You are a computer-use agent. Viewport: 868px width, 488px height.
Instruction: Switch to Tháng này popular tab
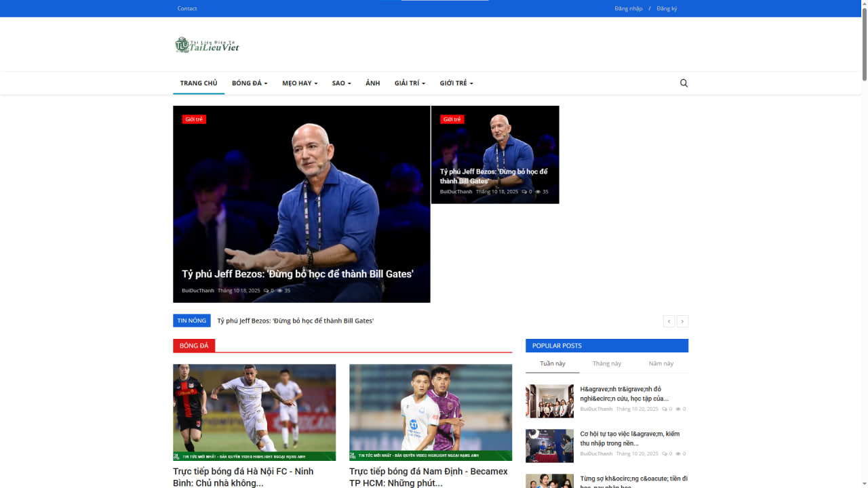[x=607, y=364]
